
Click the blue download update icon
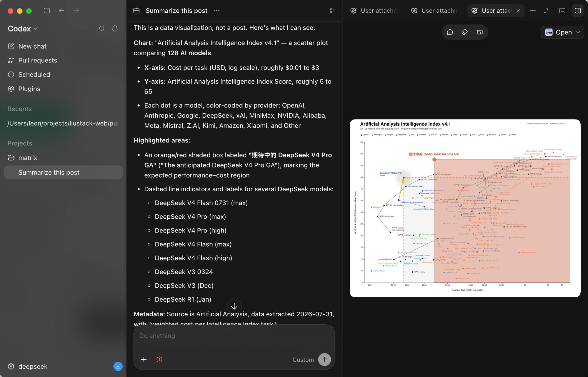point(118,366)
